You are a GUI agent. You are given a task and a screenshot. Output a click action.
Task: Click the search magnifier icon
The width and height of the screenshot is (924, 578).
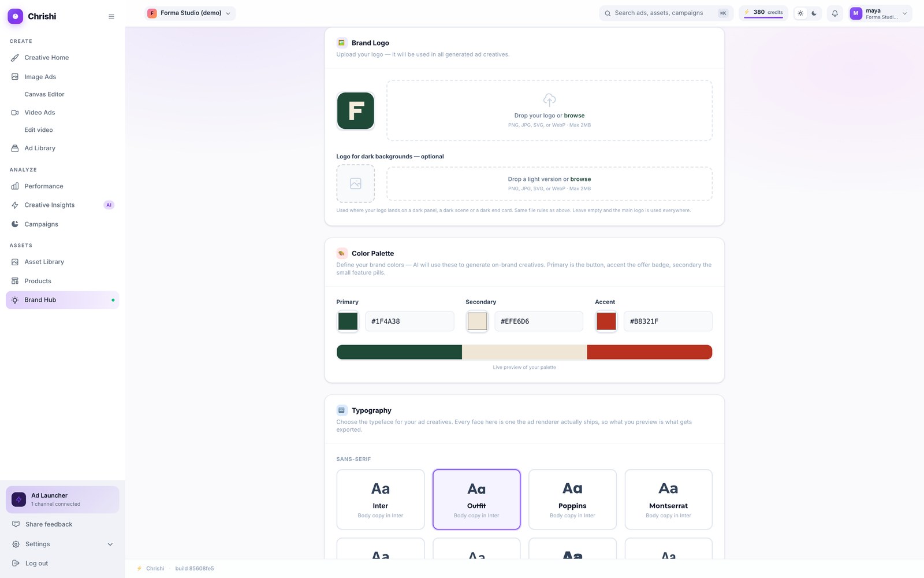point(608,13)
